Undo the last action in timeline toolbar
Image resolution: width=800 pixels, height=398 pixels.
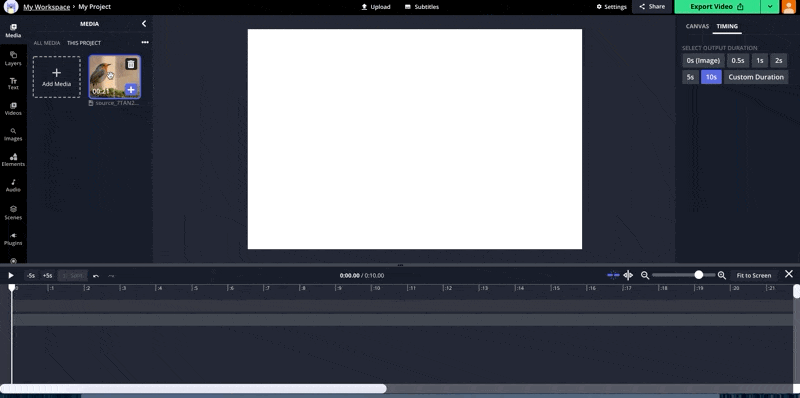click(96, 276)
